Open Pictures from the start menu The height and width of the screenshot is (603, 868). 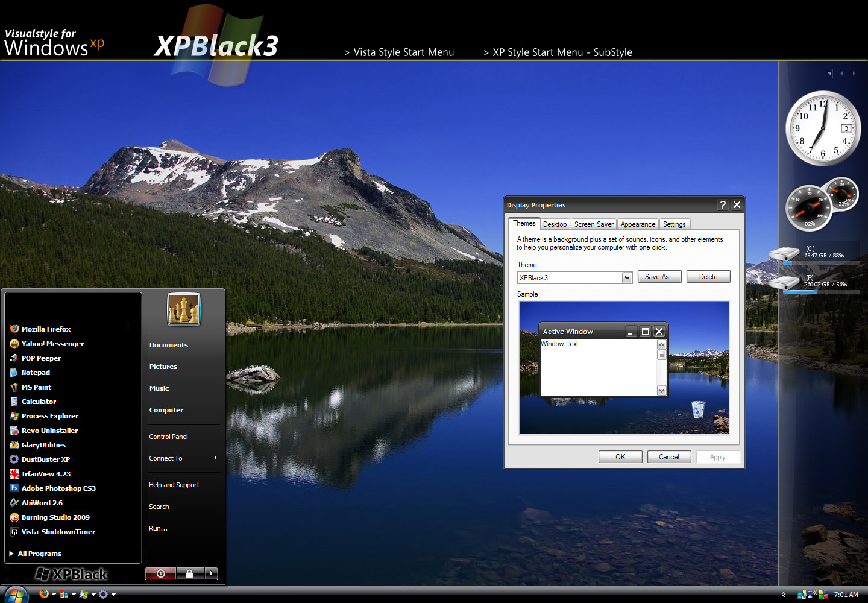click(163, 367)
